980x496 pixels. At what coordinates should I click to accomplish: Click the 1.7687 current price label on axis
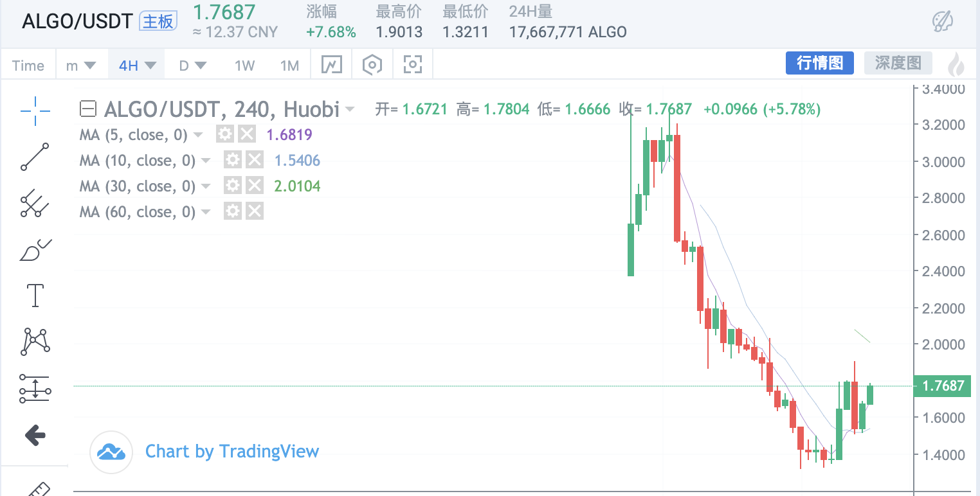pos(943,385)
